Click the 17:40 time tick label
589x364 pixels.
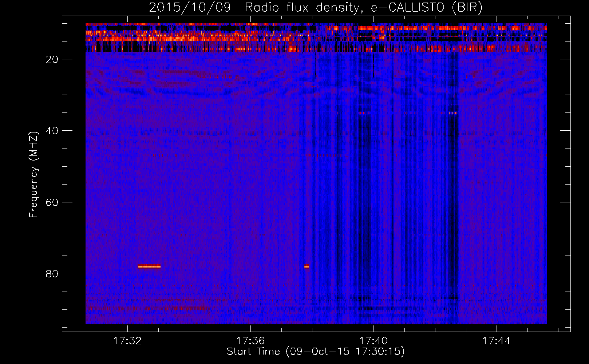tap(373, 341)
